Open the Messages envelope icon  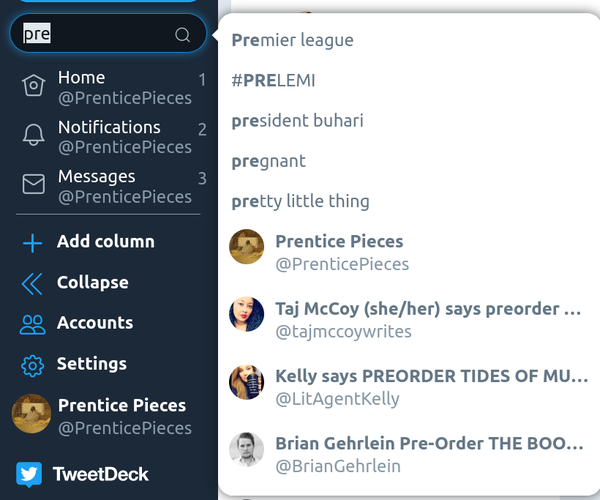tap(33, 184)
